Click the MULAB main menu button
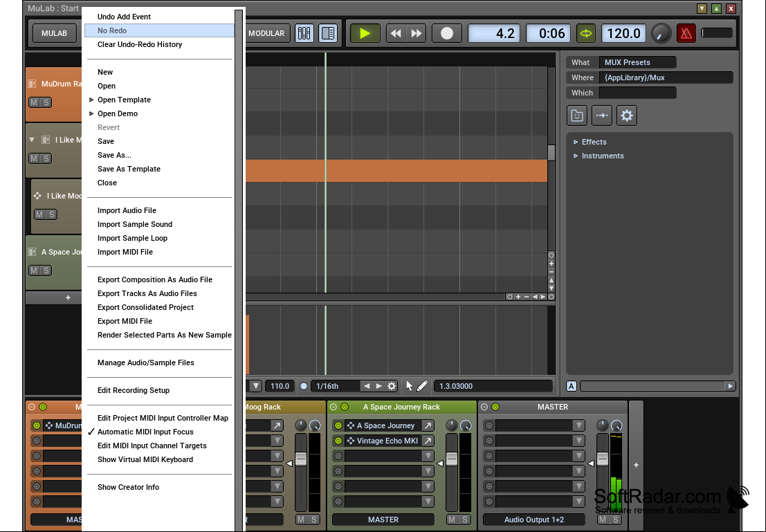The height and width of the screenshot is (532, 766). tap(54, 33)
